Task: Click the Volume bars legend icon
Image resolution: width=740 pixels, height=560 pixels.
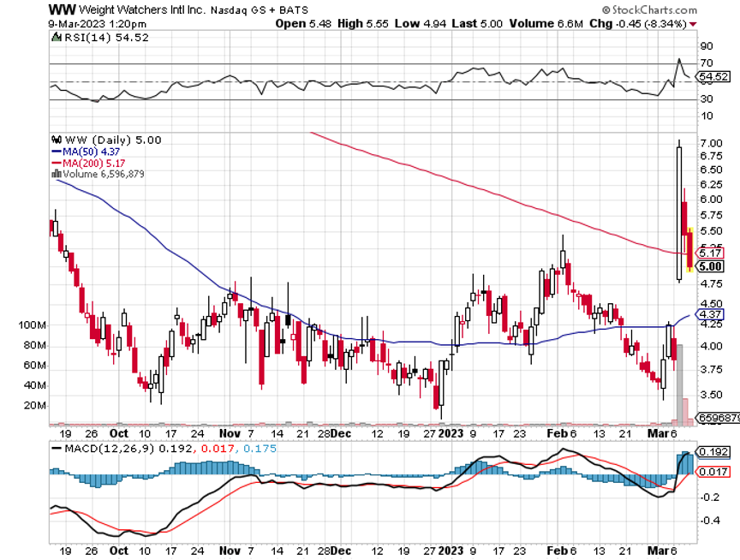Action: (56, 173)
